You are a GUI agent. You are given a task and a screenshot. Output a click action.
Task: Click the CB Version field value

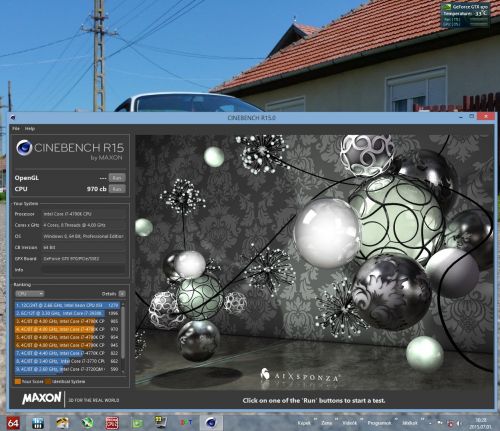click(x=83, y=247)
